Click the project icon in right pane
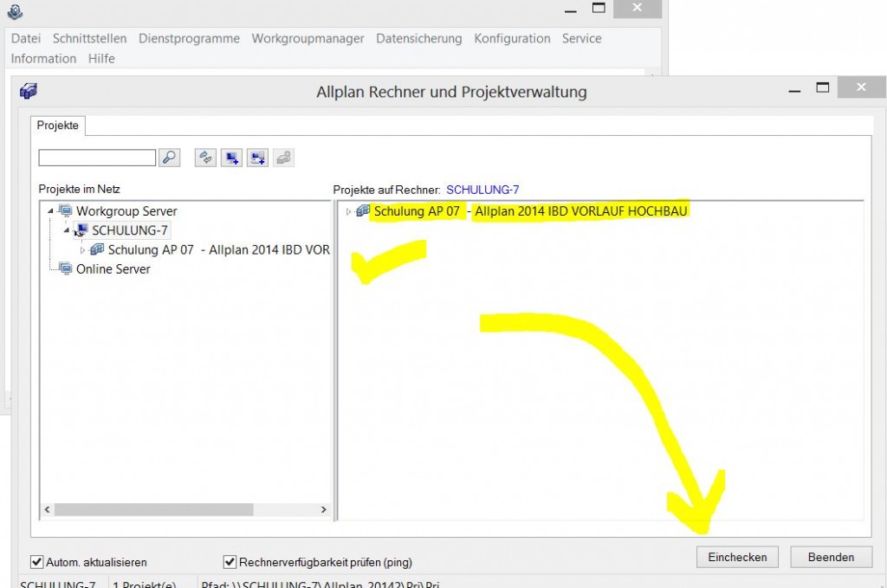This screenshot has height=588, width=887. (363, 211)
